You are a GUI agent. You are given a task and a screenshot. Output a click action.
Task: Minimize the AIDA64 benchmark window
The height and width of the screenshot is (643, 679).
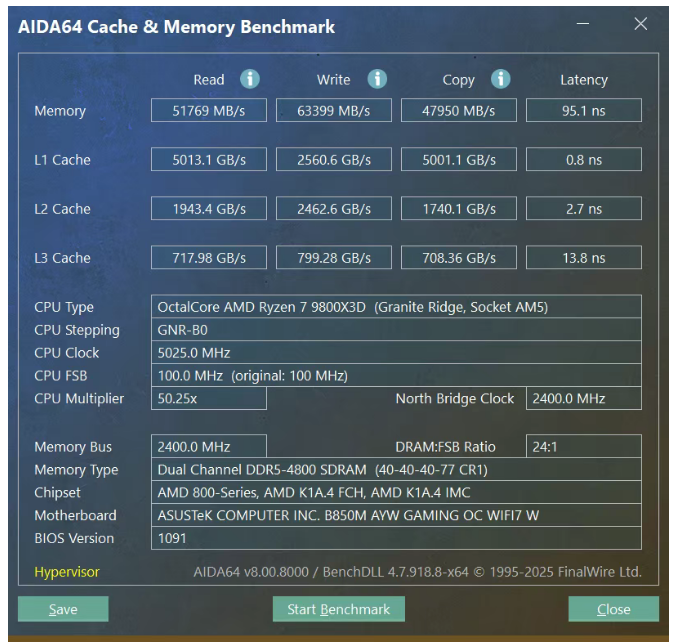[584, 25]
